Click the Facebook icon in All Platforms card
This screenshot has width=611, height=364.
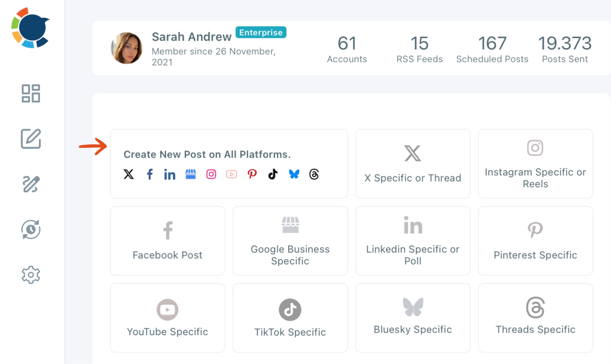coord(150,174)
